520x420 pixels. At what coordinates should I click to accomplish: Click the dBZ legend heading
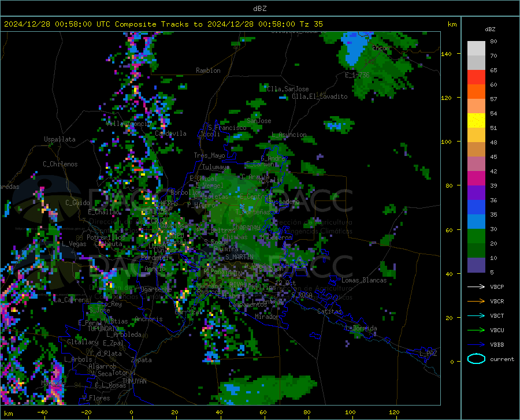[x=490, y=29]
